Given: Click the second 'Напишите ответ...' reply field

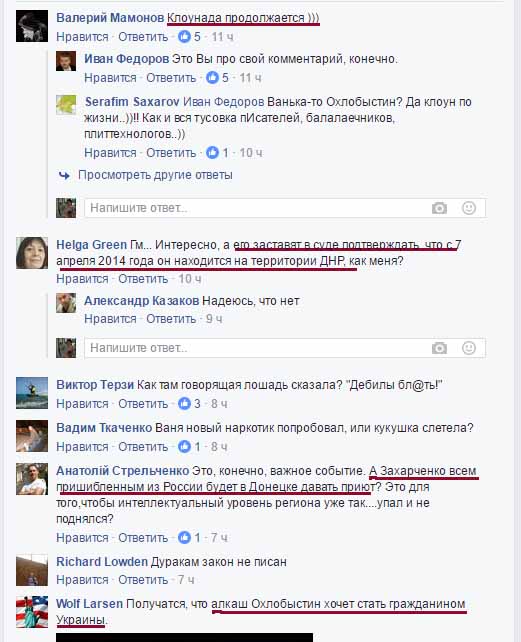Looking at the screenshot, I should click(285, 348).
